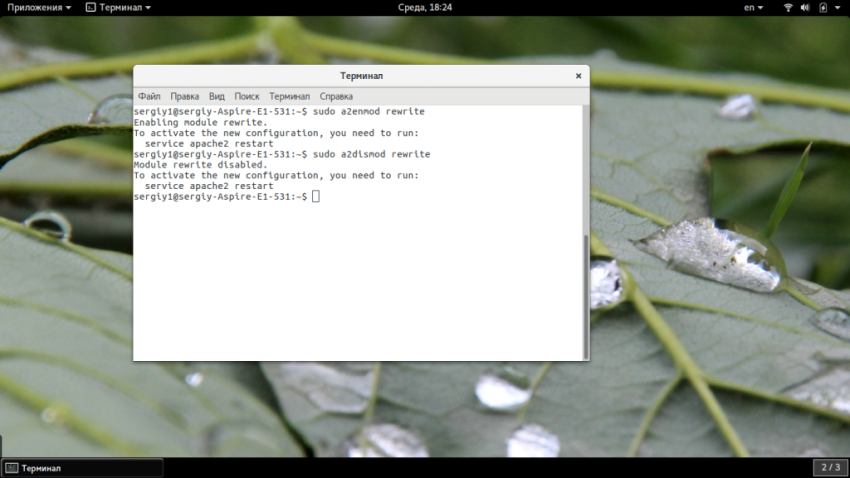Click the Wi-Fi network icon

(x=788, y=7)
